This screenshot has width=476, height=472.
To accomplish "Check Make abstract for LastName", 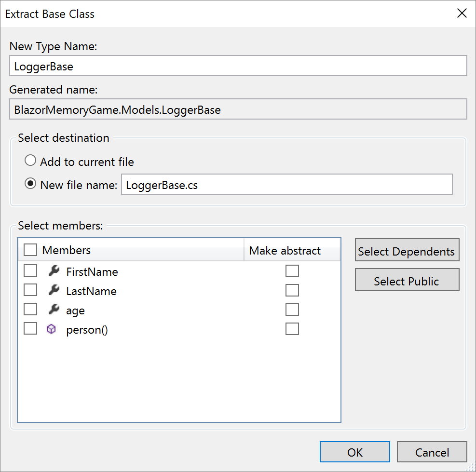I will [x=292, y=290].
